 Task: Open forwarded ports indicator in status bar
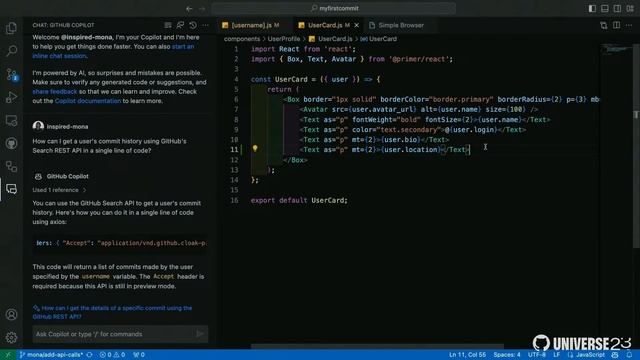[x=139, y=355]
